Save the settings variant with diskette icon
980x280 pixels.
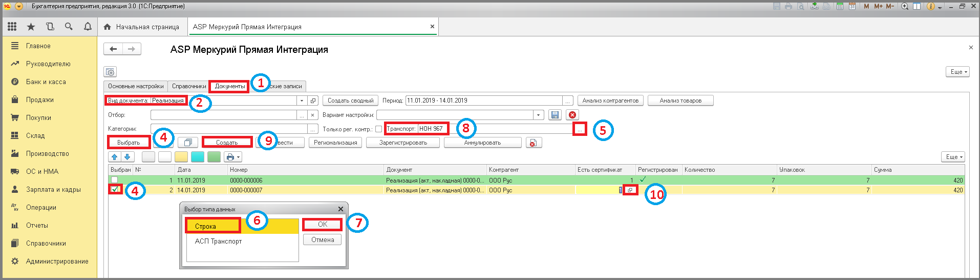pos(555,115)
